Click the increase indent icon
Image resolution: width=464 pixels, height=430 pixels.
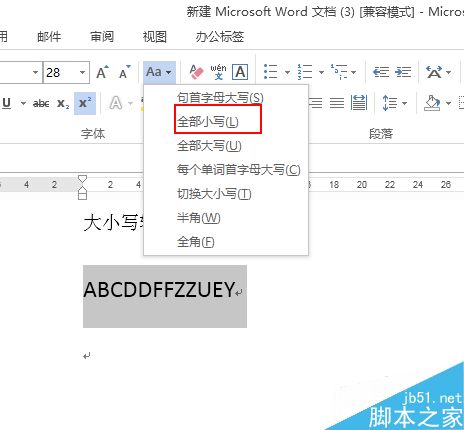403,72
